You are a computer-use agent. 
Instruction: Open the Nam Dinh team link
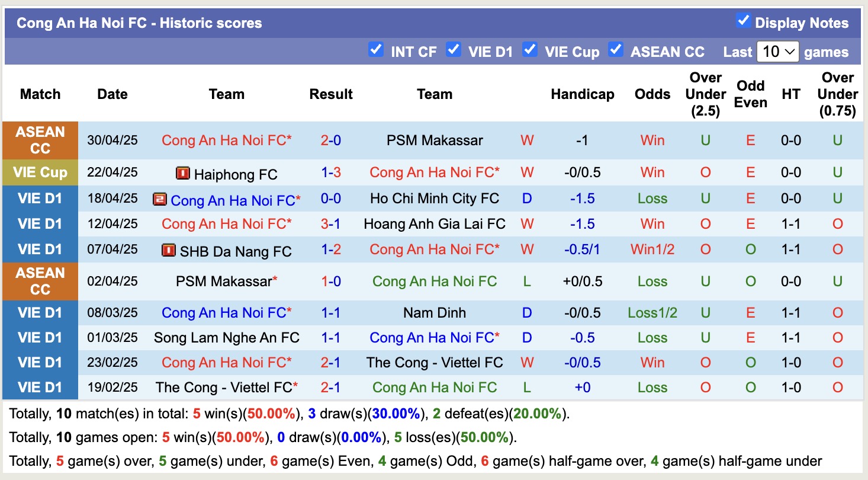pyautogui.click(x=435, y=312)
